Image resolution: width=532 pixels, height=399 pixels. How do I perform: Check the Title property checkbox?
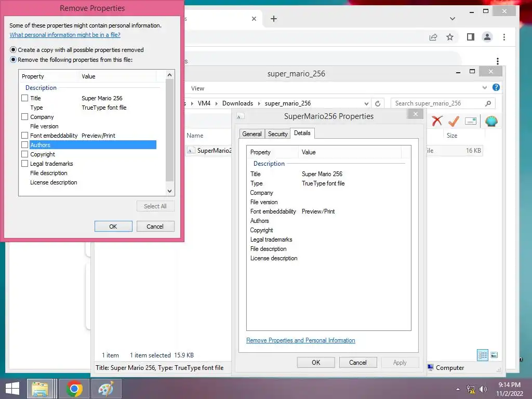25,98
